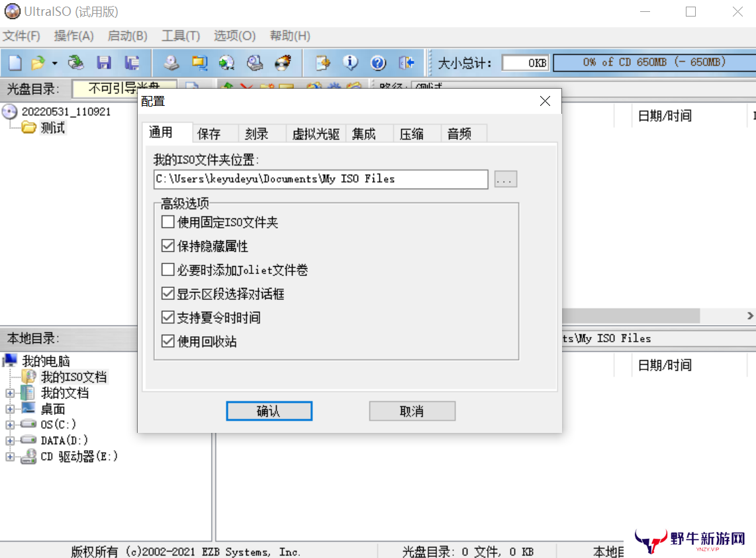Click the Compress ISO disc icon

click(226, 63)
